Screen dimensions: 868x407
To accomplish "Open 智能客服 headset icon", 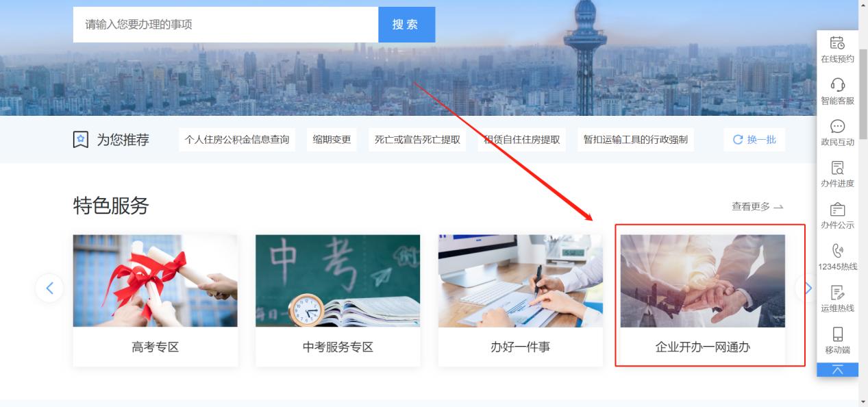I will click(837, 84).
